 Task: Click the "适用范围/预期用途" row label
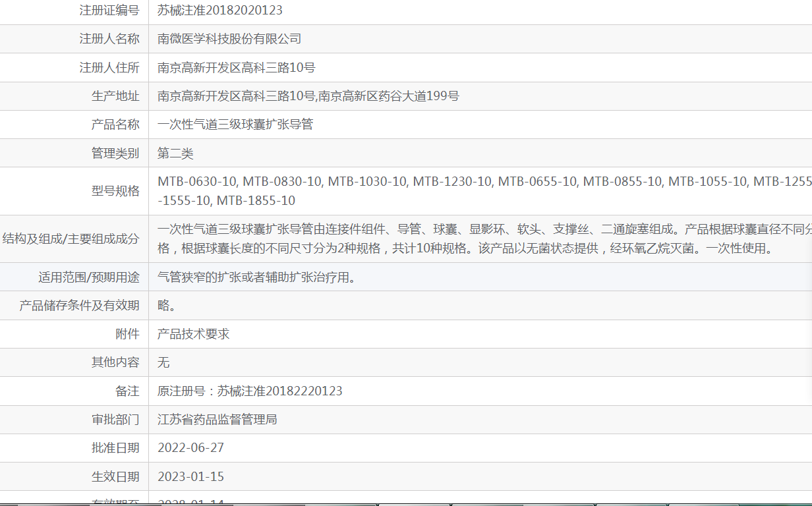(x=89, y=277)
